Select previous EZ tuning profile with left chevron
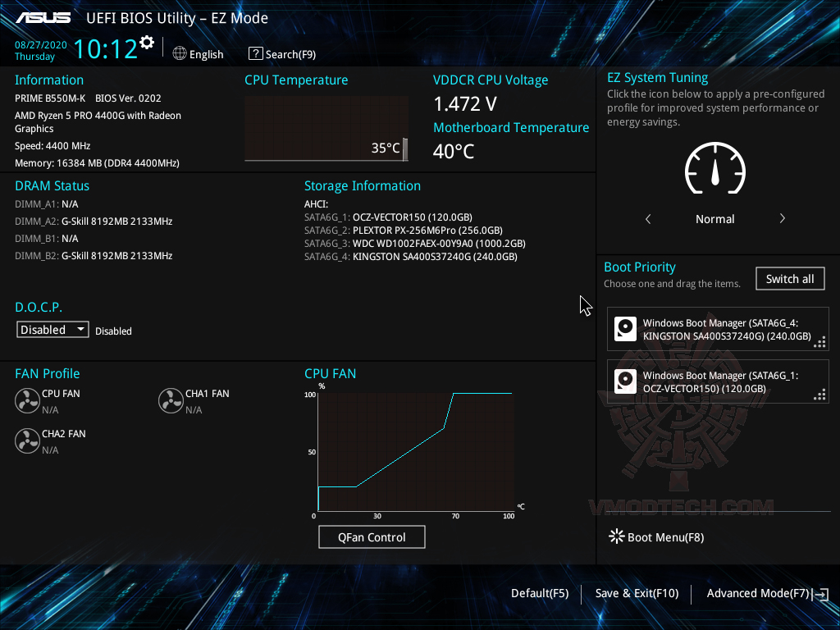Viewport: 840px width, 630px height. tap(648, 218)
